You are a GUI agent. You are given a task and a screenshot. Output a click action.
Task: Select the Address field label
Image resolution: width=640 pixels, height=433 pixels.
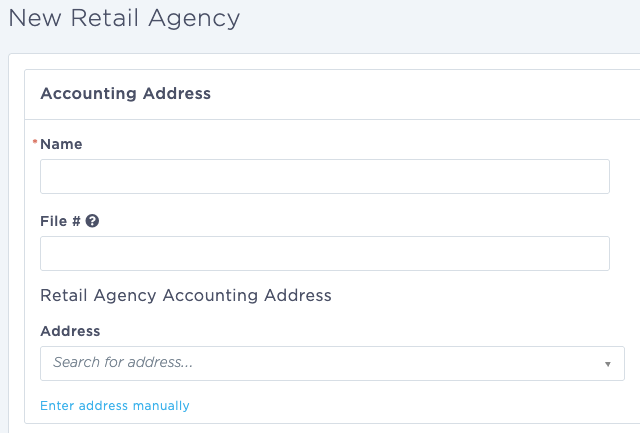[70, 331]
